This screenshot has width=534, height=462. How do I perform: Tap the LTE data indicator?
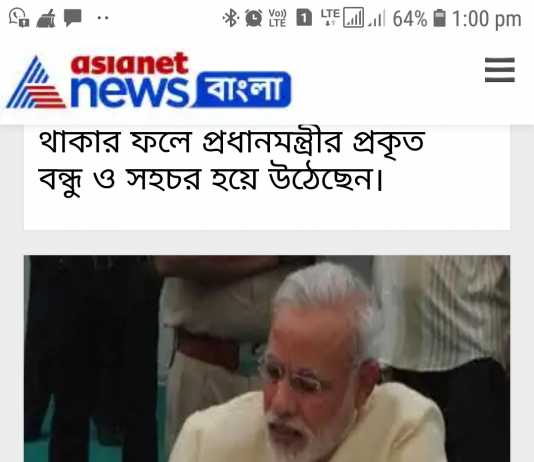click(330, 17)
